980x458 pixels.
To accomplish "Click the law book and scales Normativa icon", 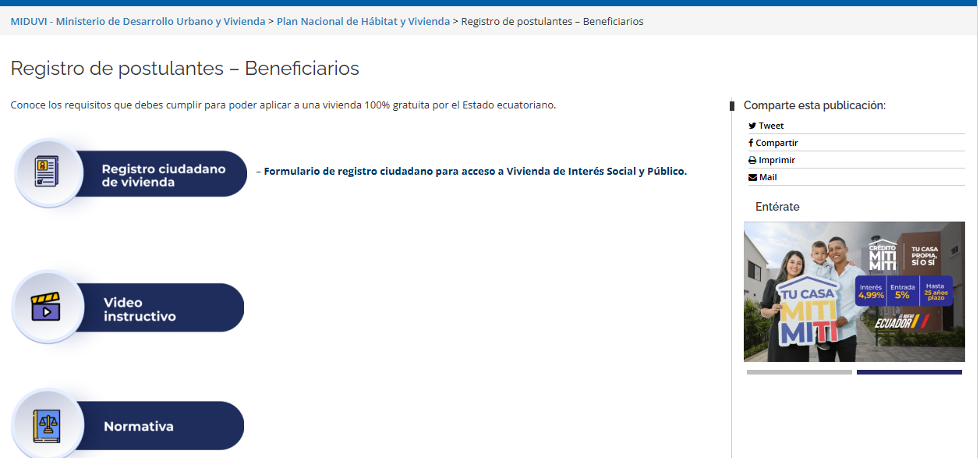I will [47, 426].
